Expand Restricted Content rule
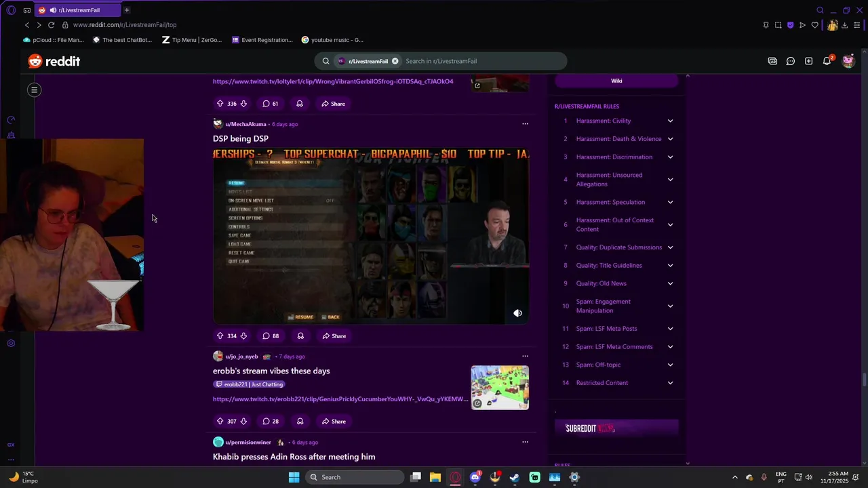 point(670,383)
